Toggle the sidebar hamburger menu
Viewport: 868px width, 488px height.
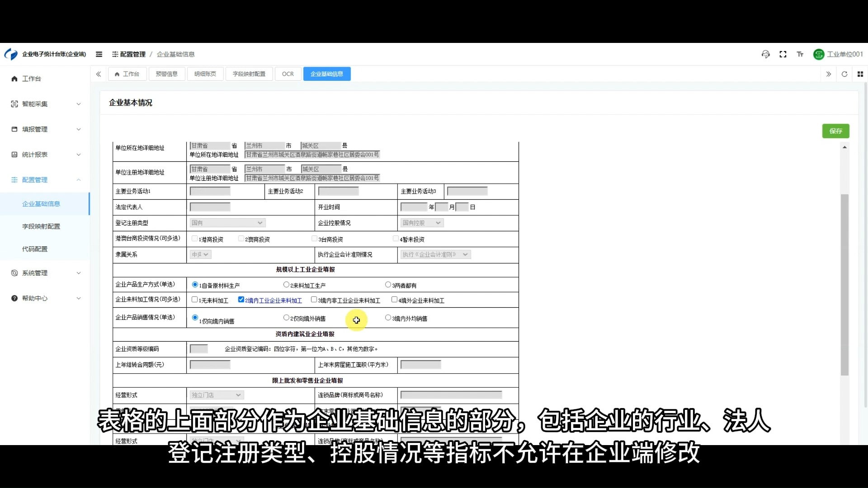click(99, 54)
